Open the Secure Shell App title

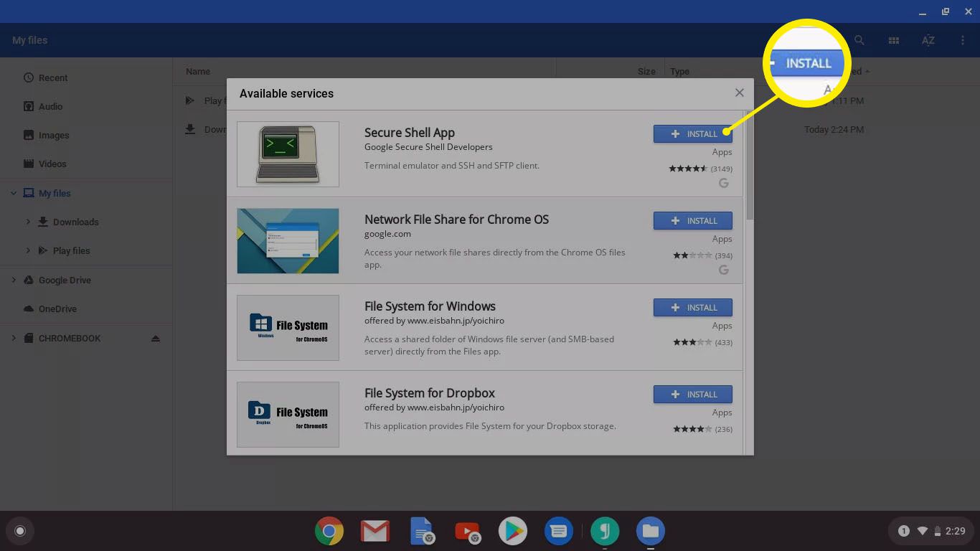coord(409,133)
